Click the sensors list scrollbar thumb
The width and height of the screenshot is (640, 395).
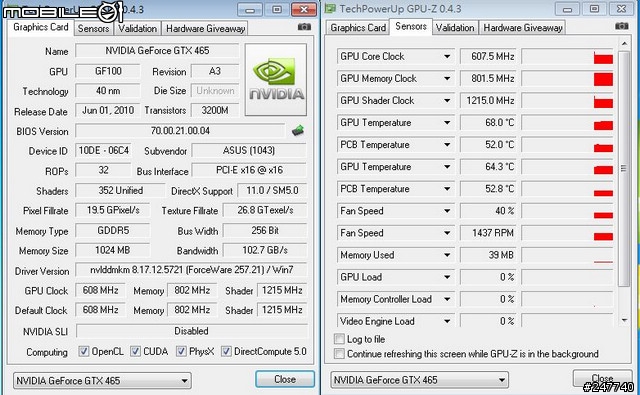tap(623, 168)
